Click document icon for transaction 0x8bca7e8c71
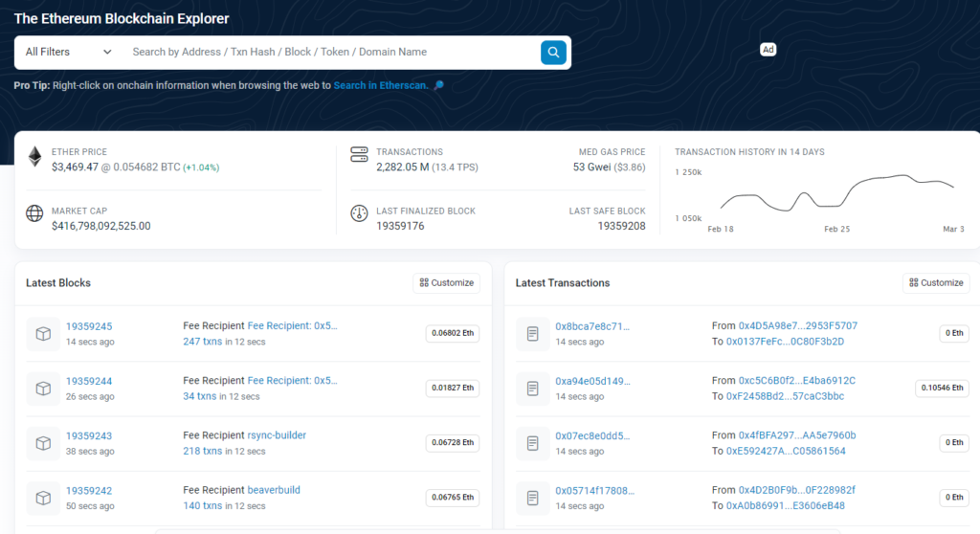Viewport: 980px width, 534px height. (x=532, y=334)
